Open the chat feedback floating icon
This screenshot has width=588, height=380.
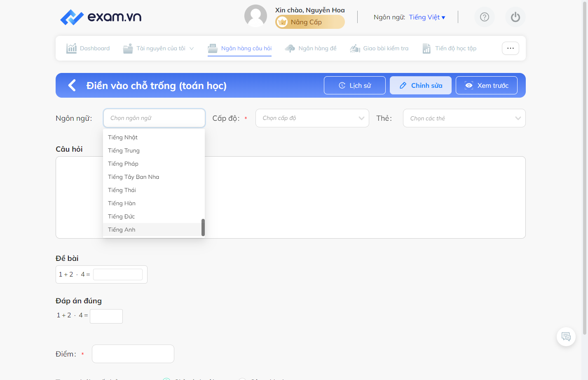pos(566,336)
